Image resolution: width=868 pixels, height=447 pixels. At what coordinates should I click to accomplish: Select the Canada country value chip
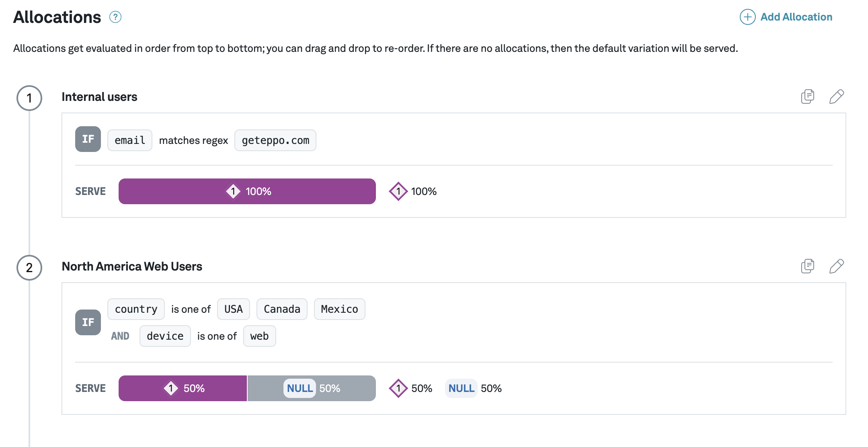point(282,309)
